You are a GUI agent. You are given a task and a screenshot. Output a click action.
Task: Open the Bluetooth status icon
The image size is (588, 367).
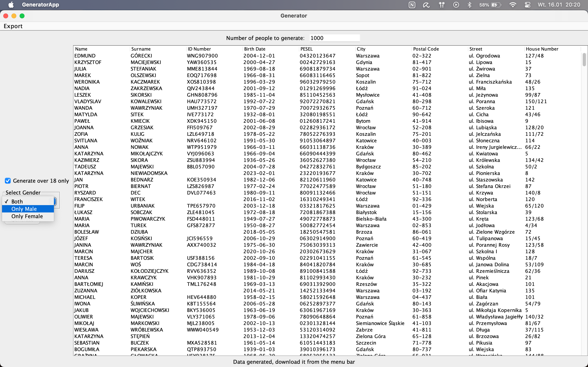pos(469,5)
